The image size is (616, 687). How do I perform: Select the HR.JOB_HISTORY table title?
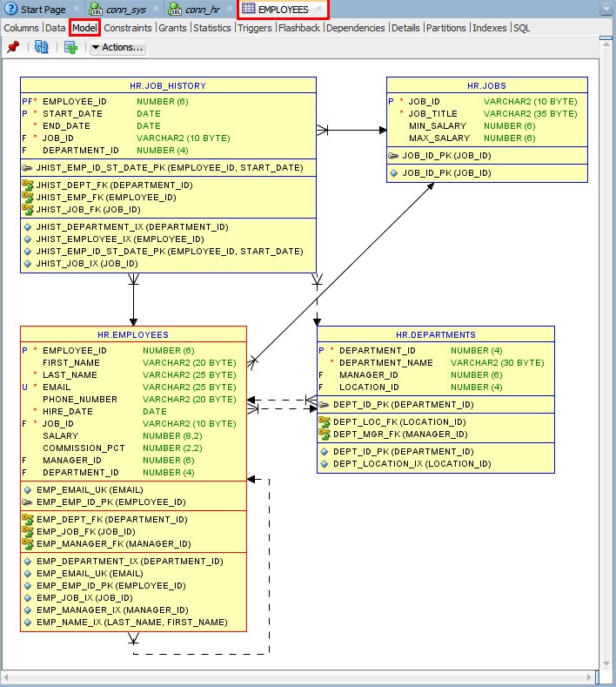point(168,85)
